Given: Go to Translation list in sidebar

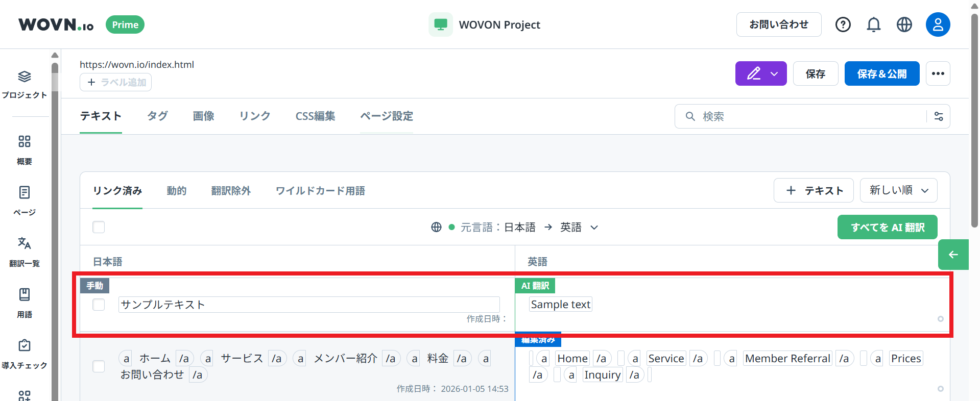Looking at the screenshot, I should pyautogui.click(x=25, y=251).
